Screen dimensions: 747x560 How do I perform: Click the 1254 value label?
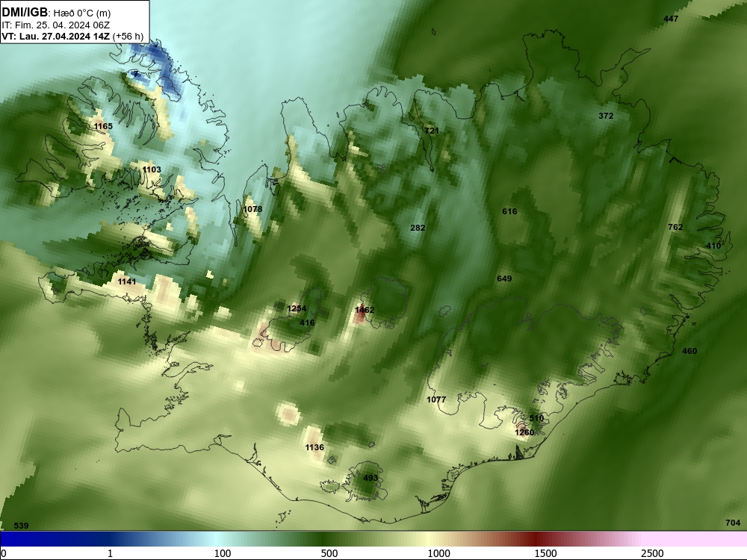(297, 308)
